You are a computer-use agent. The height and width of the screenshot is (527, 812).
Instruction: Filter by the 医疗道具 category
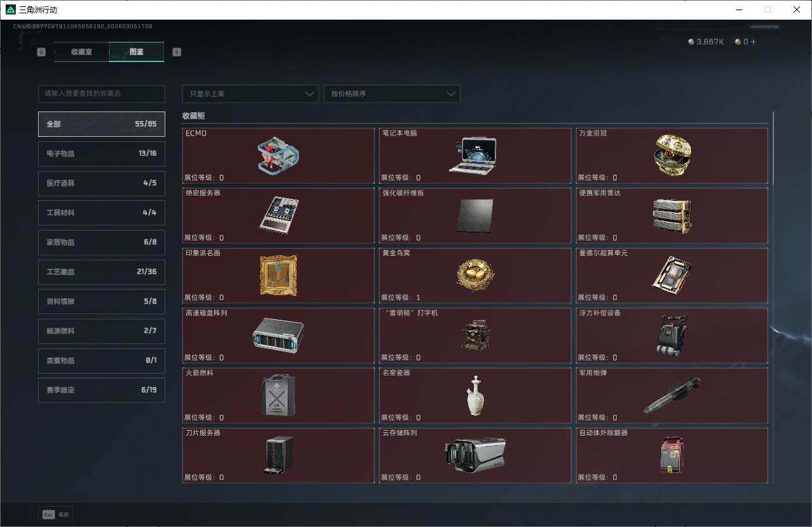tap(101, 184)
